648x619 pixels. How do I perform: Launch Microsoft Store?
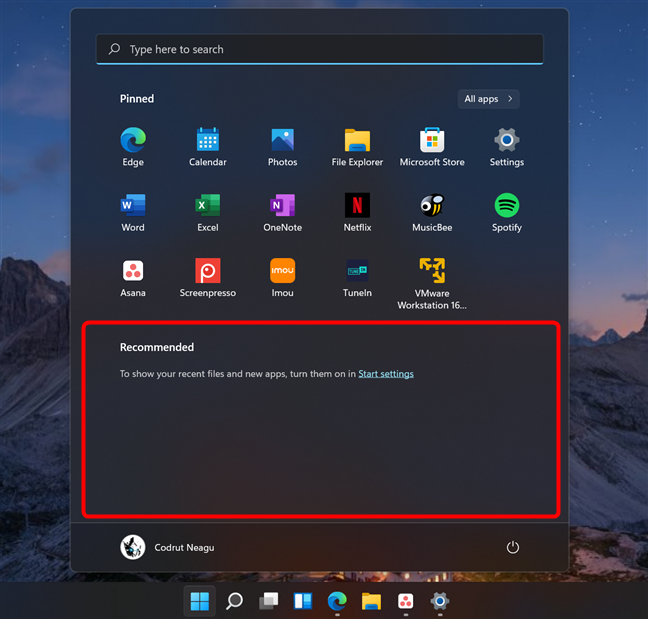pyautogui.click(x=432, y=147)
